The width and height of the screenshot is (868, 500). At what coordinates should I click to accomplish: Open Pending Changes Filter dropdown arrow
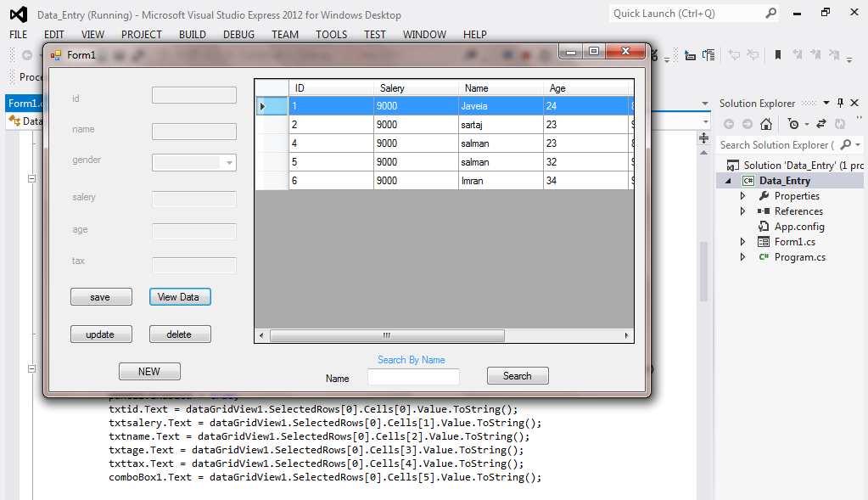tap(807, 125)
